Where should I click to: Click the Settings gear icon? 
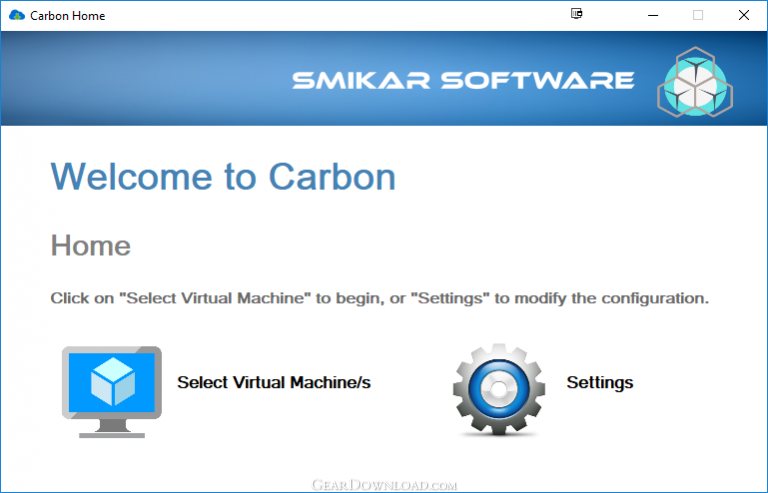[x=499, y=390]
